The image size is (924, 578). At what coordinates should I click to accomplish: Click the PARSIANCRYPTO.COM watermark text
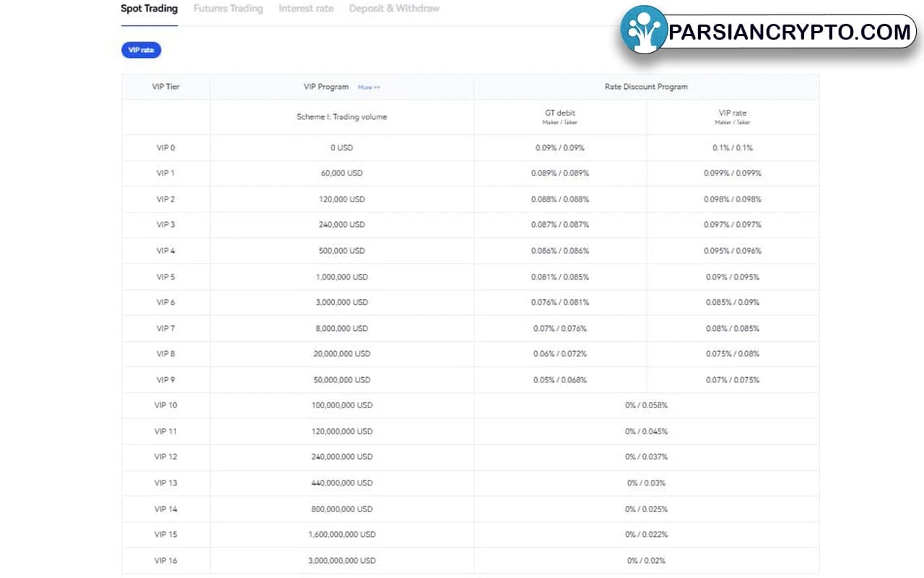tap(790, 32)
